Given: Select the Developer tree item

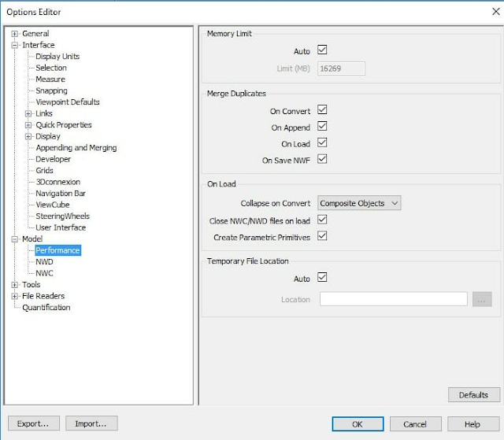Looking at the screenshot, I should [53, 159].
